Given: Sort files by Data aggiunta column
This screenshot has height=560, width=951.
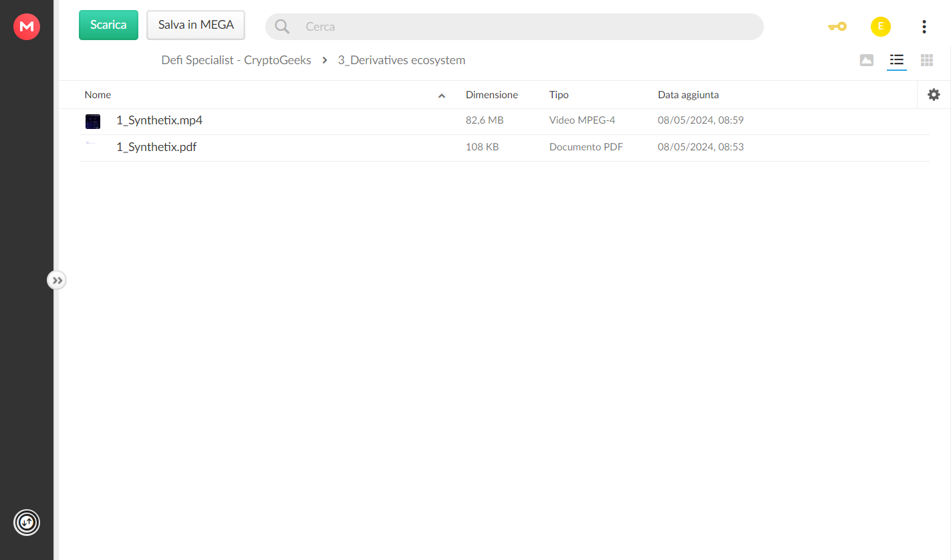Looking at the screenshot, I should tap(688, 95).
